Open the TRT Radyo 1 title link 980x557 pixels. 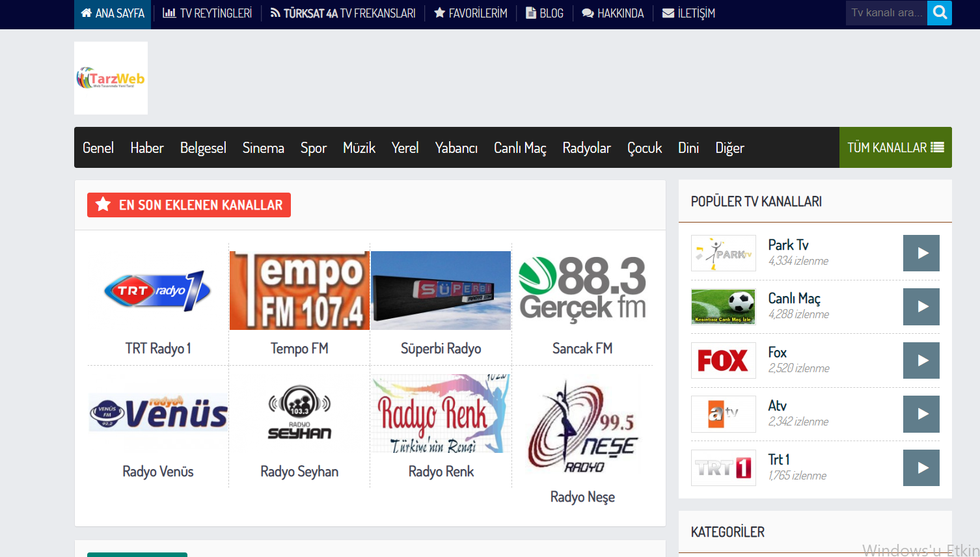pos(158,349)
